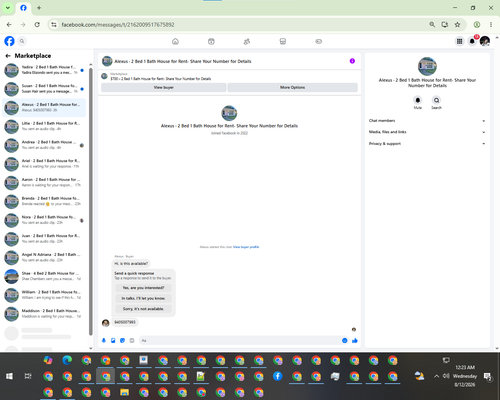Bookmark this page star icon
Image resolution: width=500 pixels, height=400 pixels.
pos(457,25)
